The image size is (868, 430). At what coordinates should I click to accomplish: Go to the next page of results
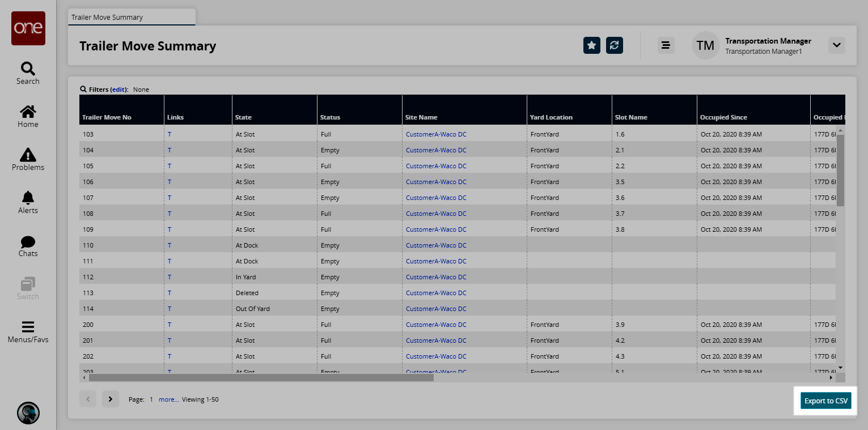point(111,399)
